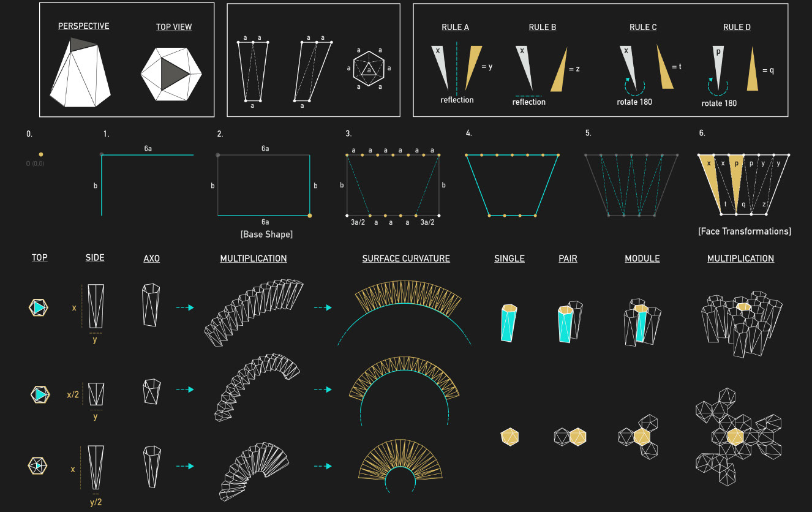Click the SURFACE CURVATURE heading
812x512 pixels.
[x=406, y=258]
